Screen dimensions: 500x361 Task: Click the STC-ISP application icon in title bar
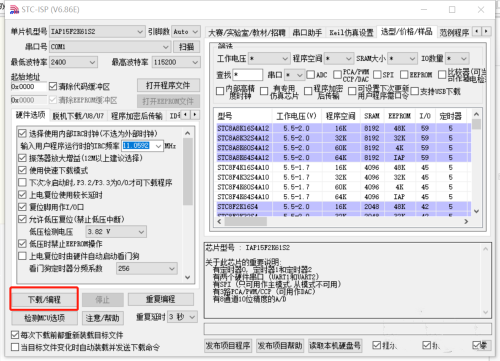pos(14,10)
